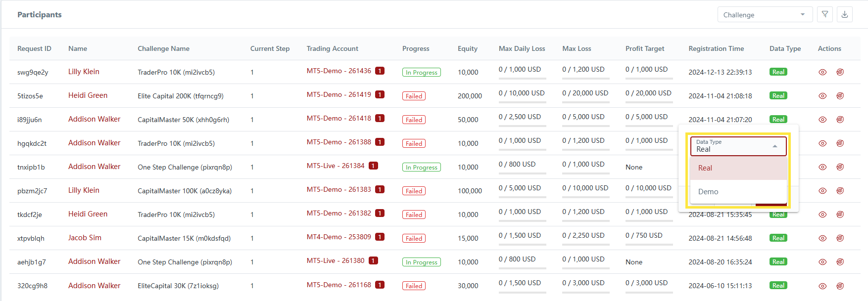Open the Challenge dropdown at top

[765, 15]
